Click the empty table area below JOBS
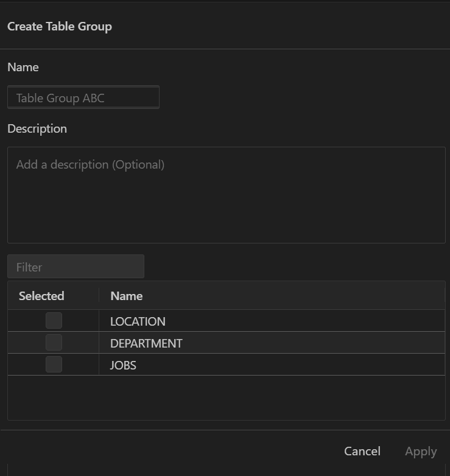Image resolution: width=450 pixels, height=476 pixels. pyautogui.click(x=226, y=397)
